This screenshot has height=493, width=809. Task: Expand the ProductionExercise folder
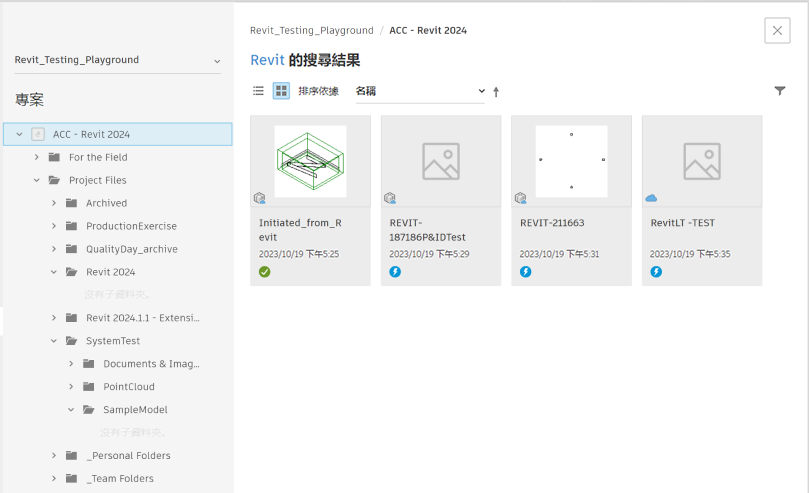[x=54, y=226]
